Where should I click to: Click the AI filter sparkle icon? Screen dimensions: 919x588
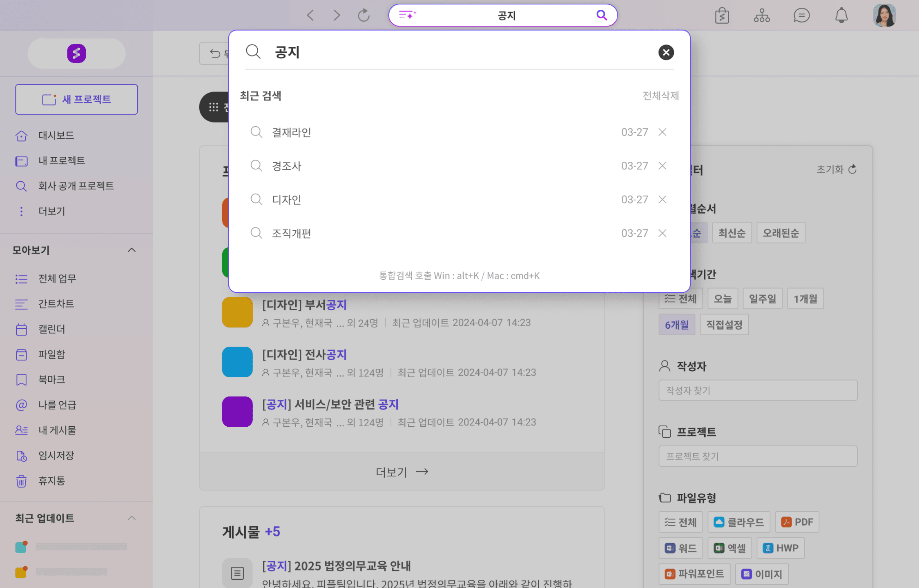(407, 15)
